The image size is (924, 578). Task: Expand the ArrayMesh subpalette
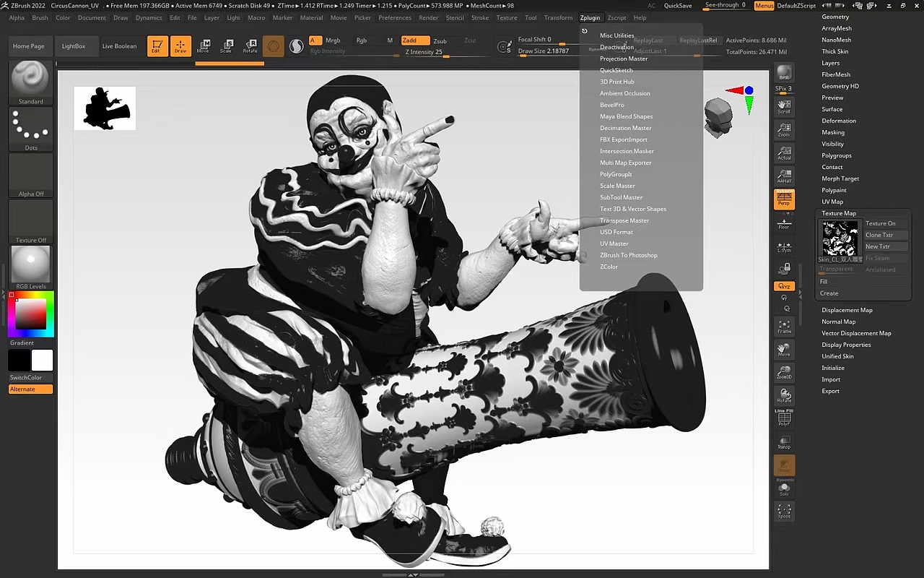(x=837, y=28)
